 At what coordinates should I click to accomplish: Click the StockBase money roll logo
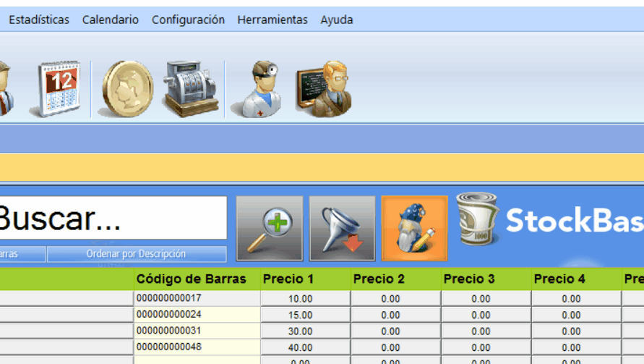click(x=478, y=219)
